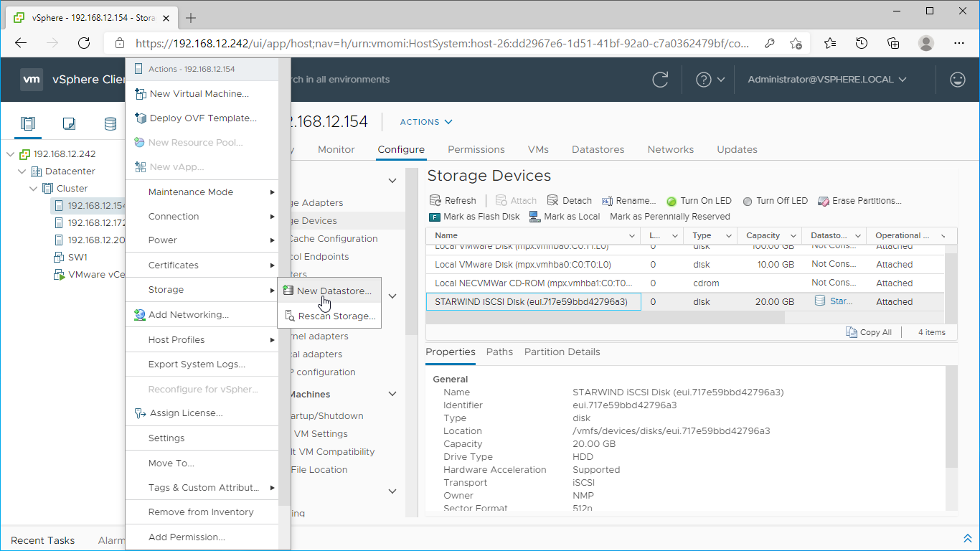Viewport: 980px width, 551px height.
Task: Click the vmware vm logo
Action: click(32, 80)
